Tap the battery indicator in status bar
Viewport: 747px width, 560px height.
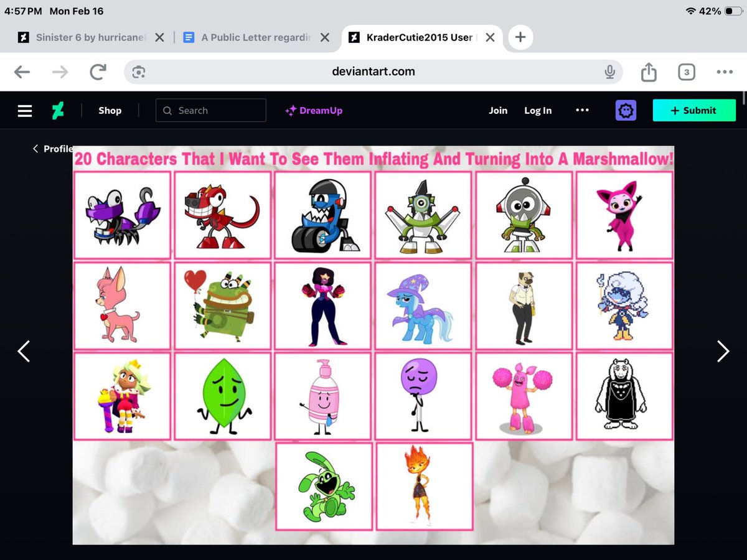733,11
